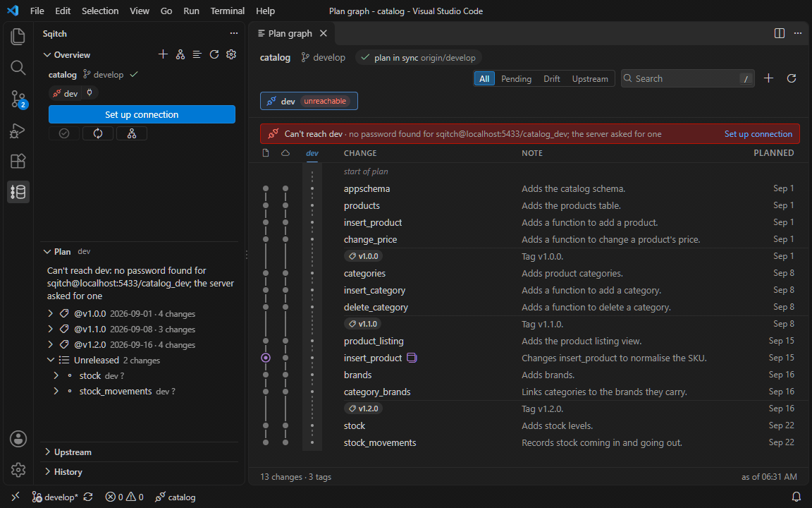Screen dimensions: 812x508
Task: Click the plus icon in Overview header
Action: coord(163,54)
